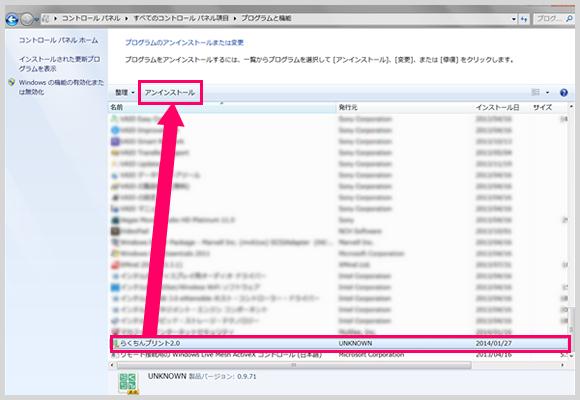
Task: Expand the address bar history dropdown
Action: tap(514, 19)
